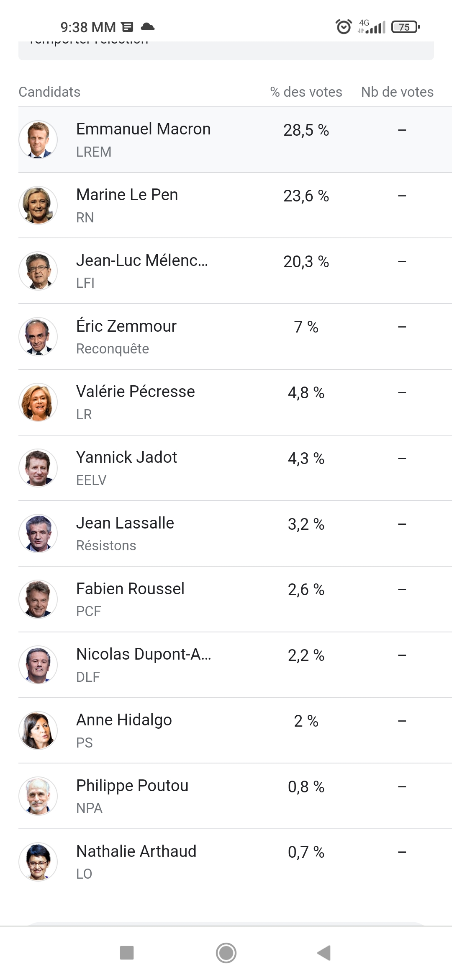Tap Yannick Jadot's portrait thumbnail
Image resolution: width=452 pixels, height=980 pixels.
pyautogui.click(x=38, y=468)
